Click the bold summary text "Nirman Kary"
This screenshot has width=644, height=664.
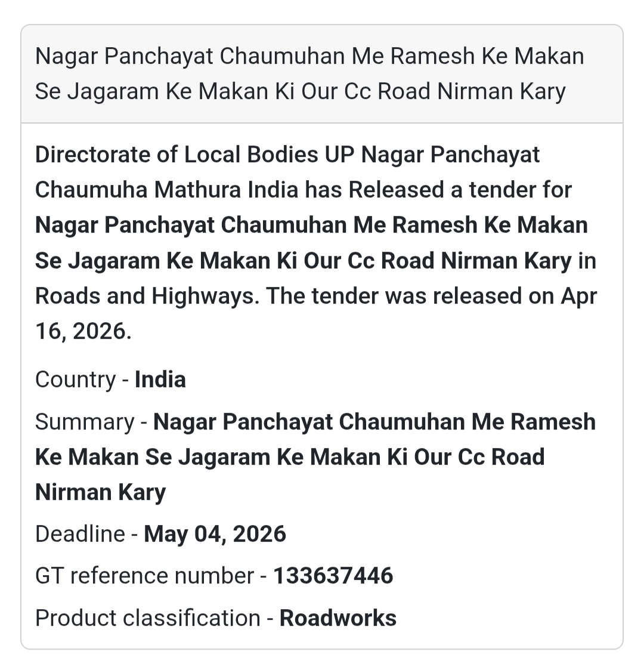coord(100,492)
